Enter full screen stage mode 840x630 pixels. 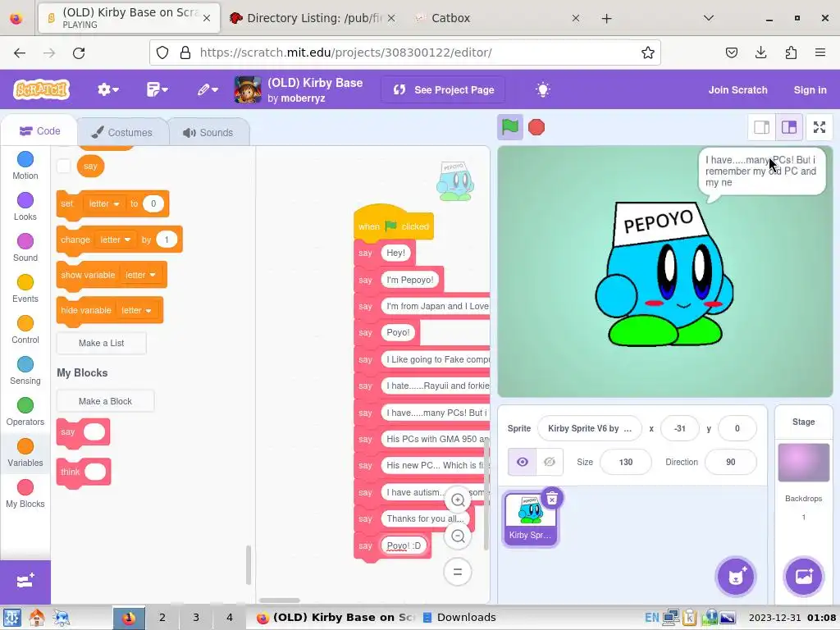tap(819, 127)
